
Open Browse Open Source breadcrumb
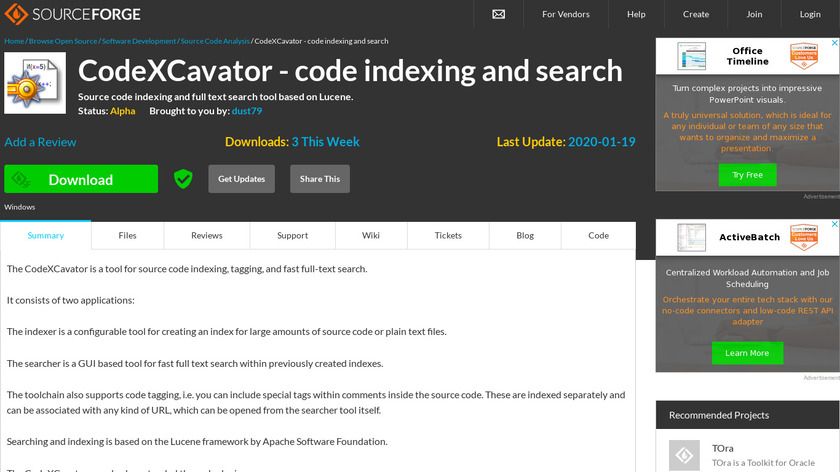[63, 41]
